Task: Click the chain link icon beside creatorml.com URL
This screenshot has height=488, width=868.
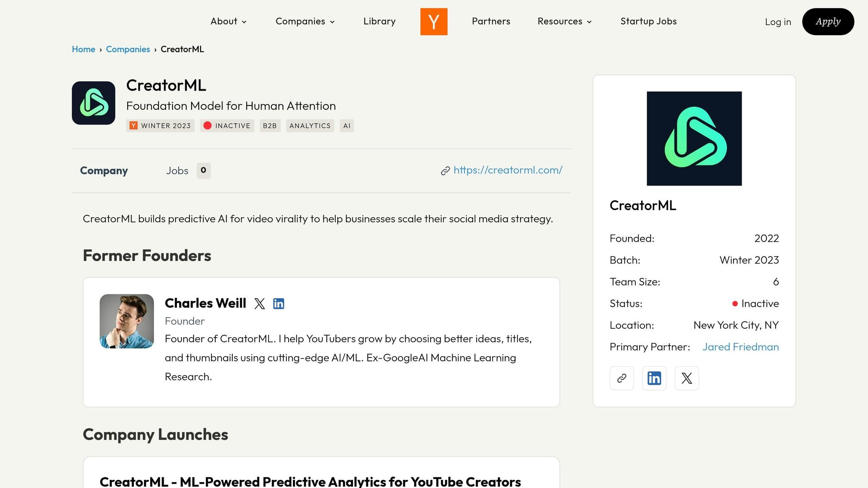Action: [x=445, y=171]
